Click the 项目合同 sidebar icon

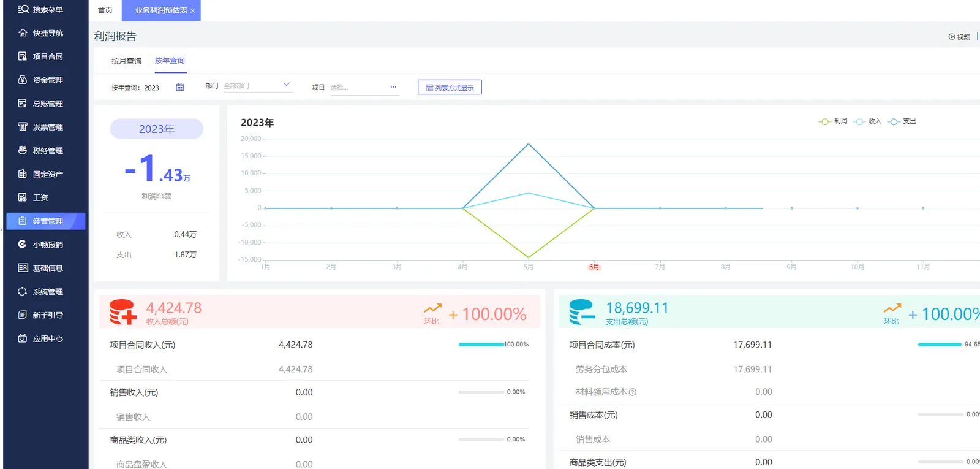point(23,56)
